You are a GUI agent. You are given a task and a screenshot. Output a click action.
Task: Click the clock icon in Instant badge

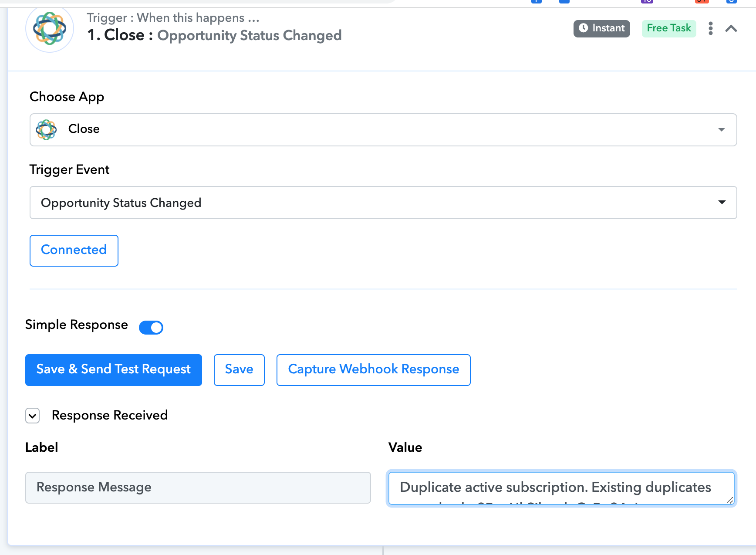click(584, 28)
